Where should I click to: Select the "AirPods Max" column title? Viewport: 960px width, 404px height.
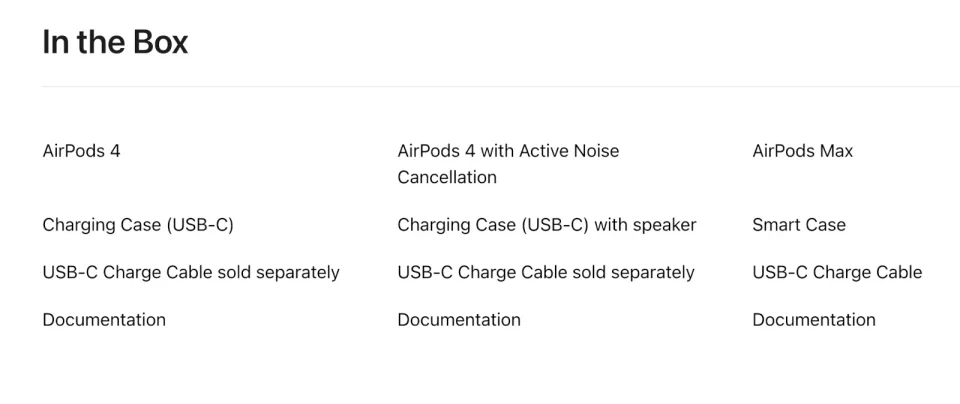pyautogui.click(x=803, y=151)
